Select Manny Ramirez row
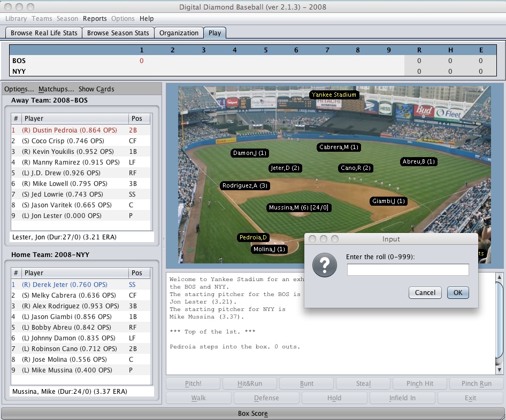This screenshot has height=420, width=506. 81,162
